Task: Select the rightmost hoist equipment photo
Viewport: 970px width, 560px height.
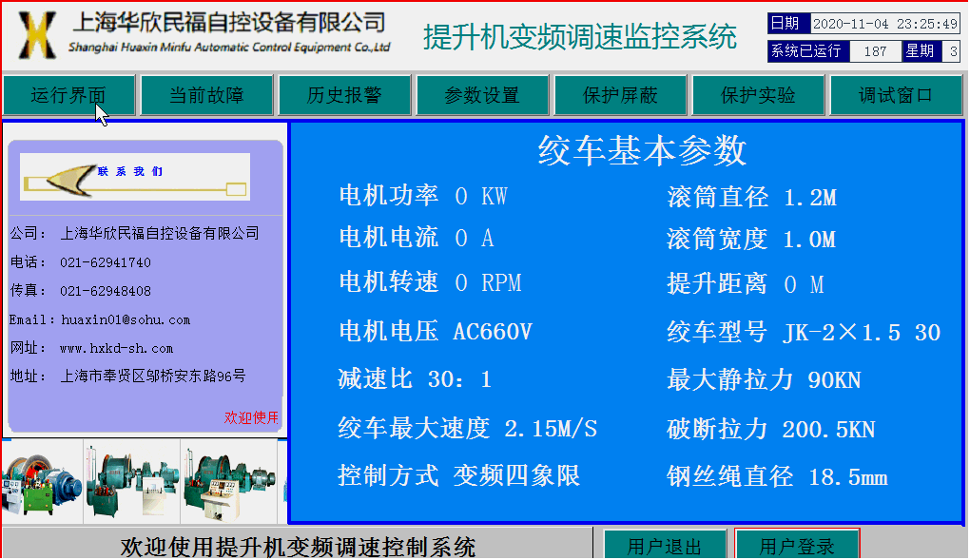Action: pos(228,482)
